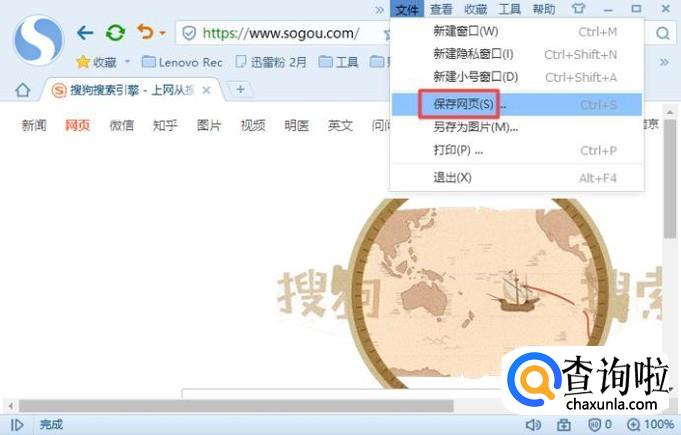Choose 新建小号窗口(D) menu item
The width and height of the screenshot is (681, 435).
click(517, 77)
